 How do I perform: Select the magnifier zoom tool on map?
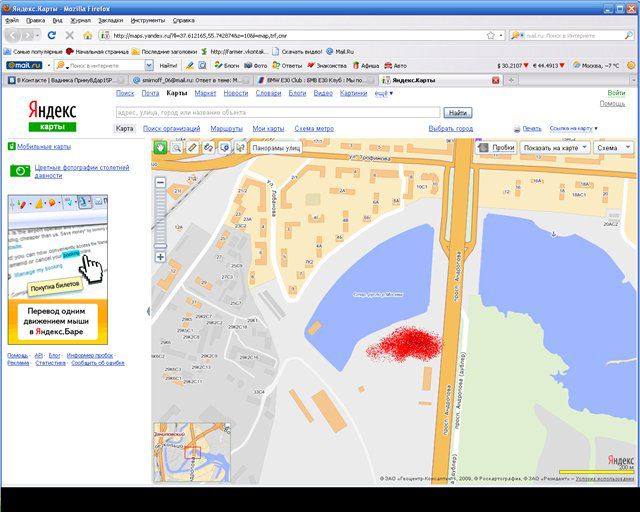pos(176,147)
